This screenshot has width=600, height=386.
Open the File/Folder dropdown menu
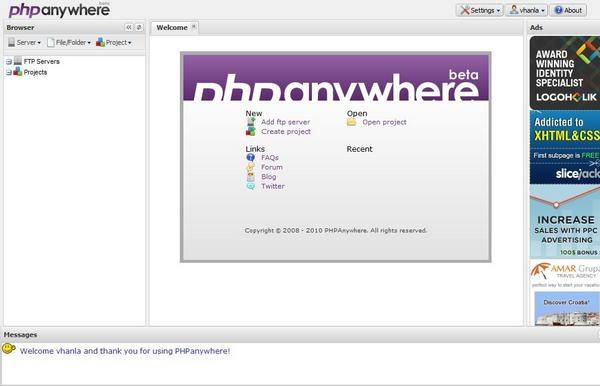pyautogui.click(x=69, y=42)
